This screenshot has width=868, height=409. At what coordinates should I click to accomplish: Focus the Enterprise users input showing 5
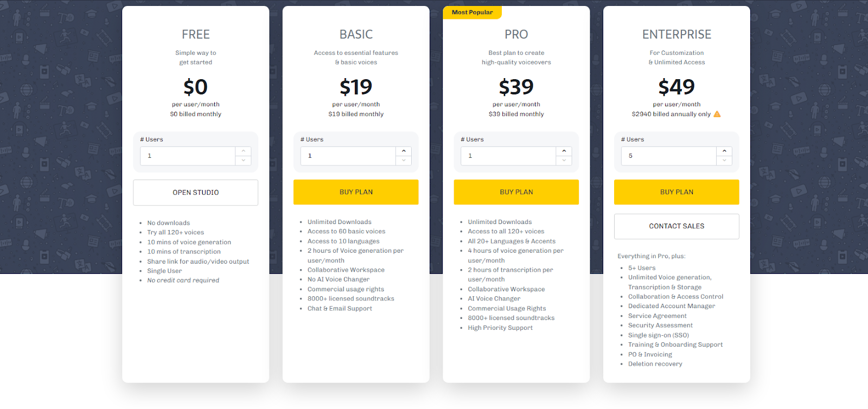click(669, 156)
